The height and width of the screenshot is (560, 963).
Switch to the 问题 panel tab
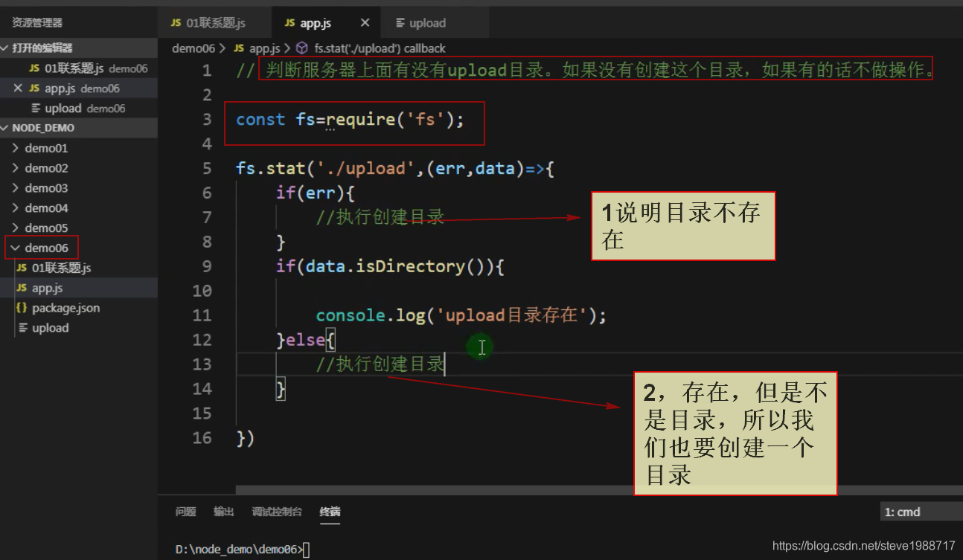tap(185, 512)
